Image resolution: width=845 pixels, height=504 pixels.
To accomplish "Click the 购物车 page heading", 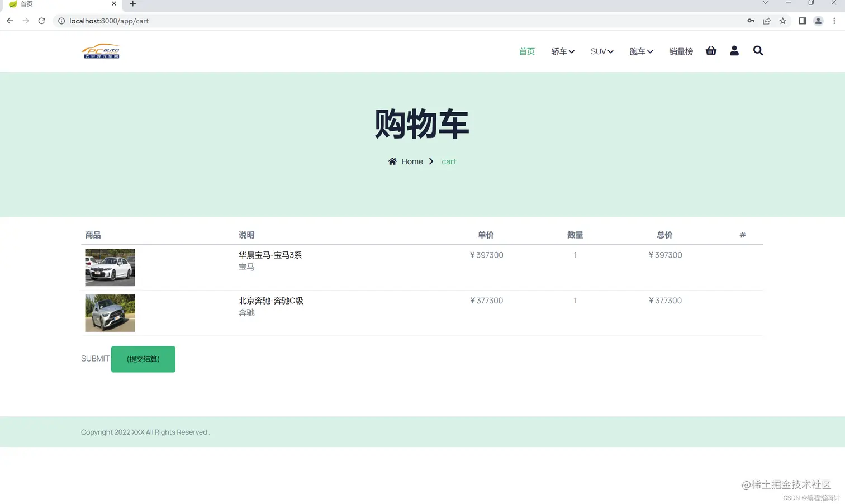I will [x=422, y=124].
